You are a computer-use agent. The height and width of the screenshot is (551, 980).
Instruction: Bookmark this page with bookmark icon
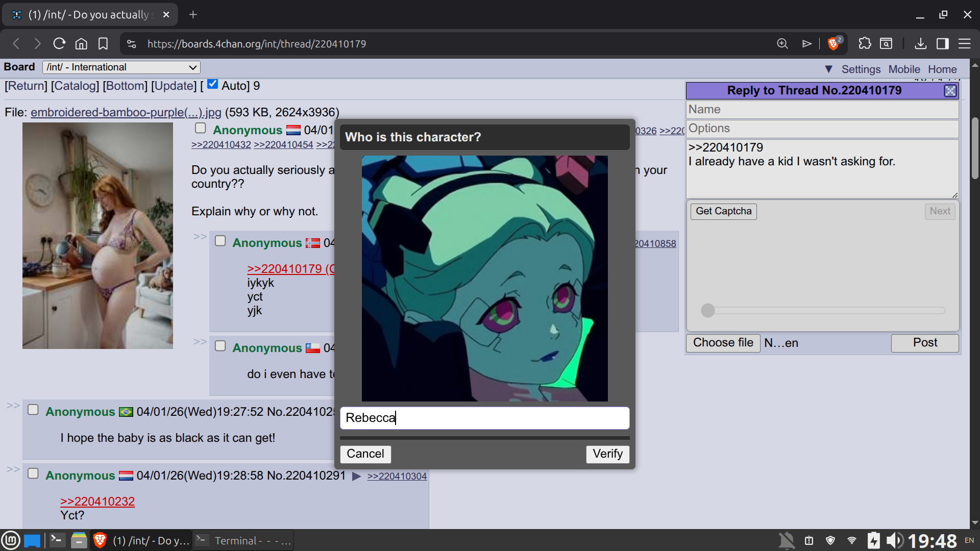click(103, 44)
